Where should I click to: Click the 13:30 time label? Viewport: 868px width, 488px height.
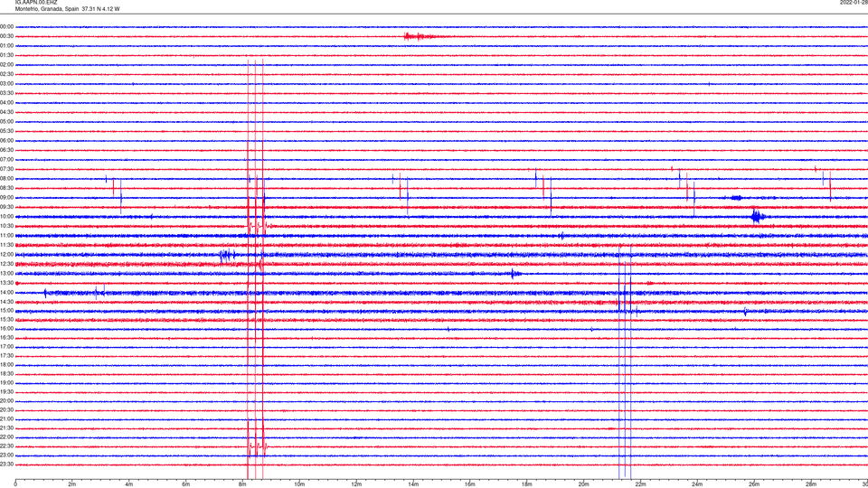(x=6, y=283)
